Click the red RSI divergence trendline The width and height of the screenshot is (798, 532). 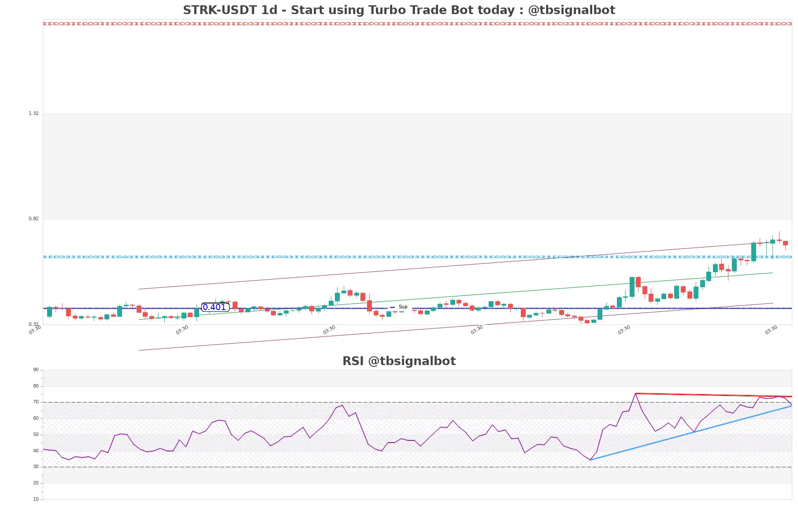click(714, 395)
